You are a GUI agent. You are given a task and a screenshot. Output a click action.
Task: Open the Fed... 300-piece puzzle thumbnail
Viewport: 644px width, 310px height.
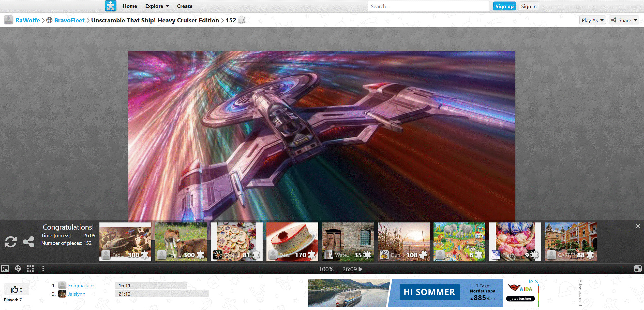click(125, 242)
